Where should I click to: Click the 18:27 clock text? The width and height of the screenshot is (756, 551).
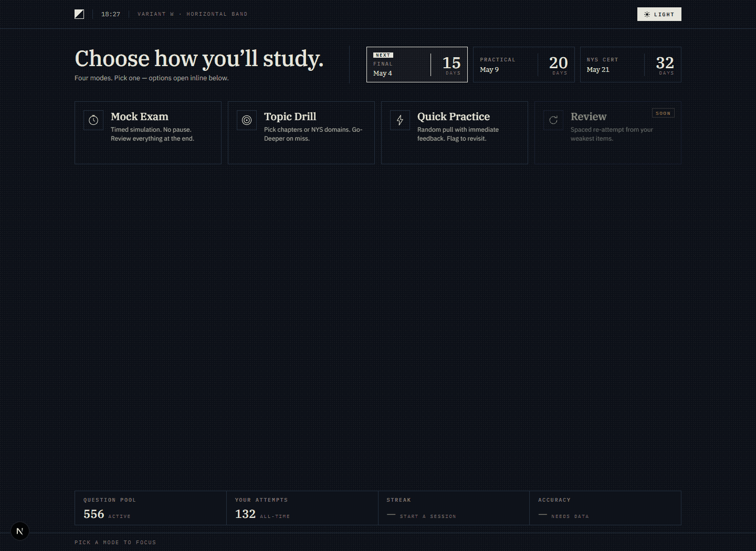[111, 14]
